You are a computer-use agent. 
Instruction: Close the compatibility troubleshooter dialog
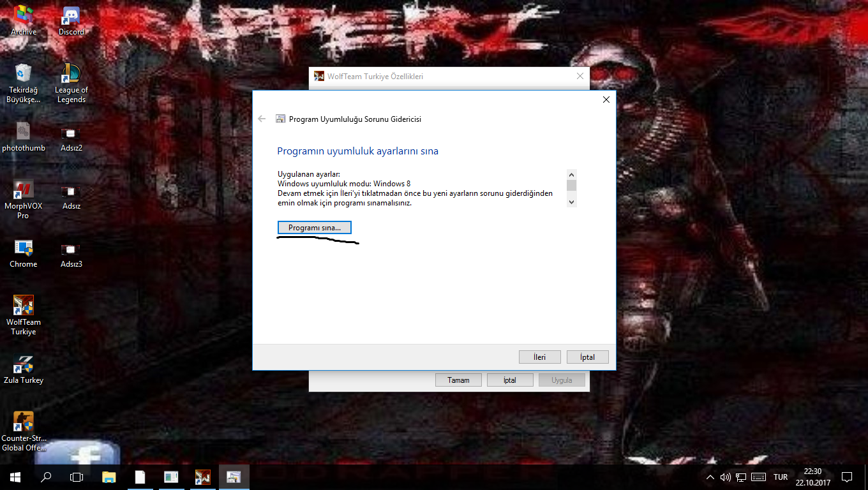coord(606,100)
